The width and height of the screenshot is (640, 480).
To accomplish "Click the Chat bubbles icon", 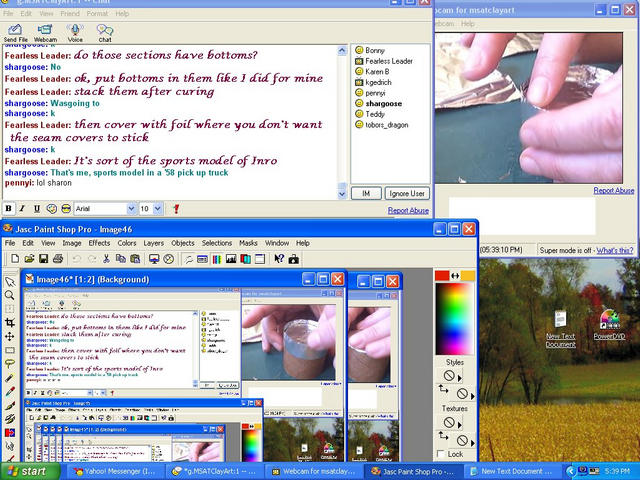I will coord(105,33).
